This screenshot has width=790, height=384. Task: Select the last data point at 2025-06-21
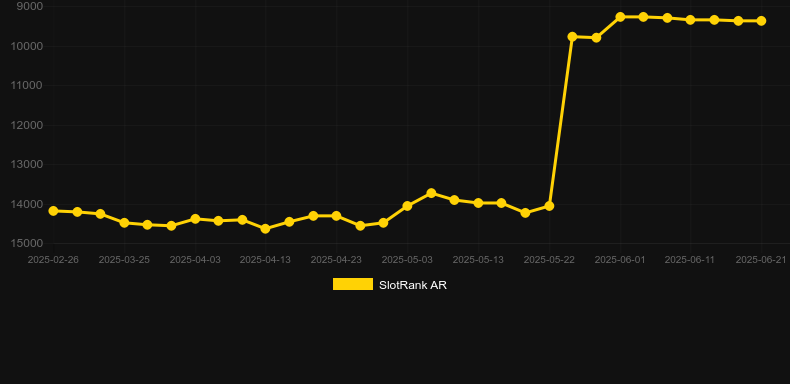tap(761, 21)
